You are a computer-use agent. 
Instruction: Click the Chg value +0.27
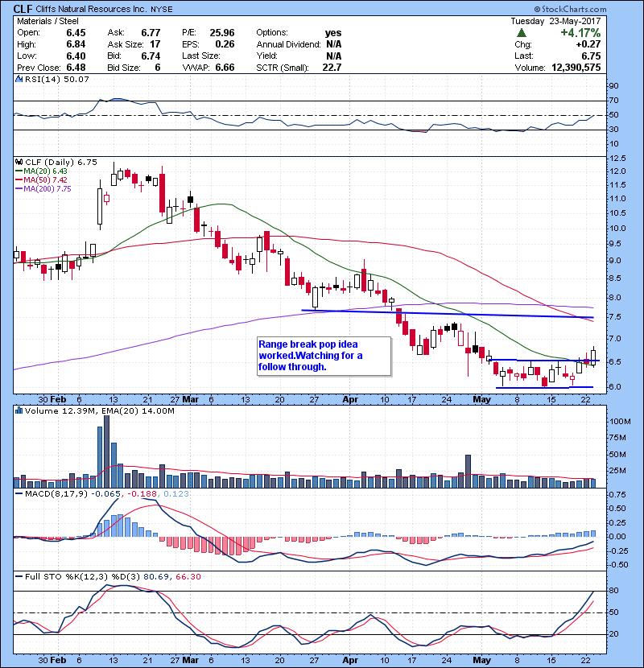pyautogui.click(x=588, y=44)
